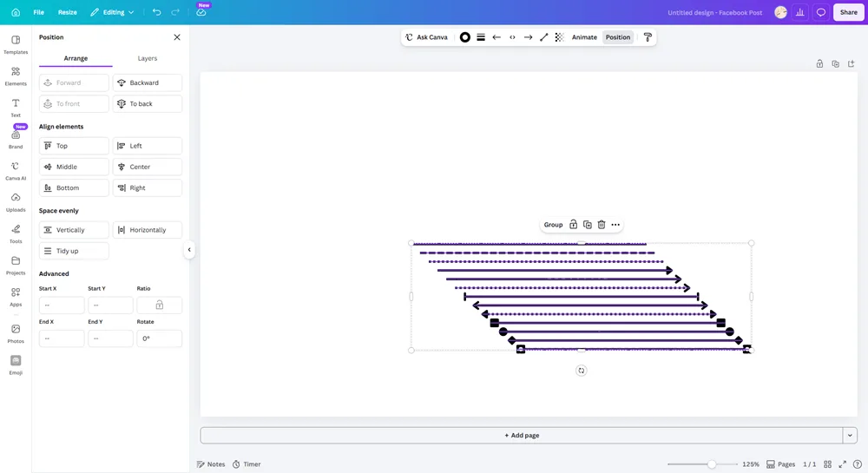Open the Editing mode dropdown
The image size is (868, 473).
tap(112, 12)
